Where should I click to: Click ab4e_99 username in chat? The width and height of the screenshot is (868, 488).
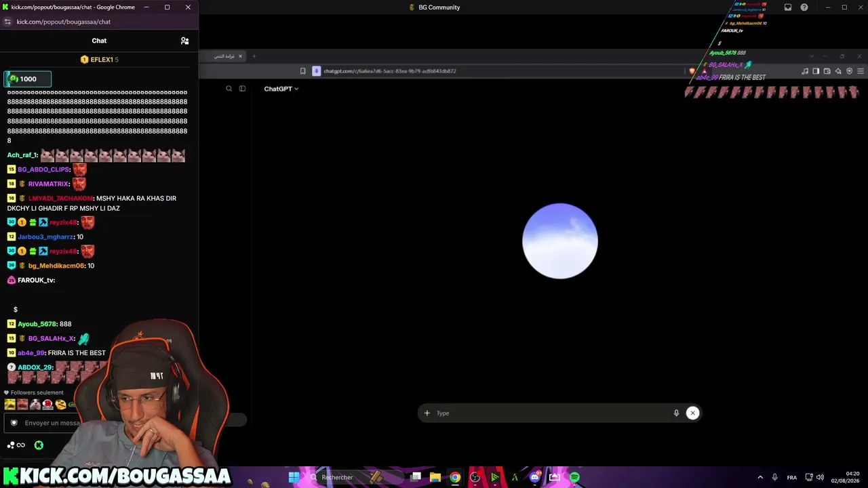point(31,353)
